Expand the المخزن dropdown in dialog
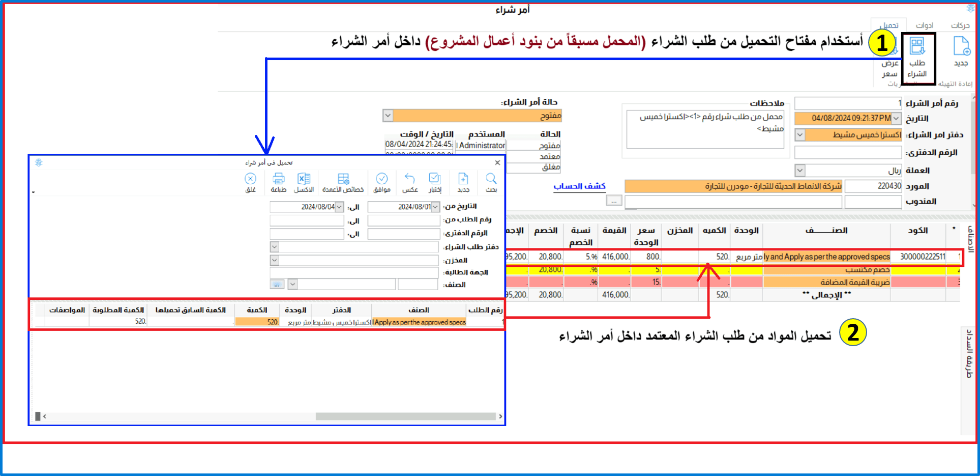Viewport: 980px width, 476px height. tap(275, 260)
